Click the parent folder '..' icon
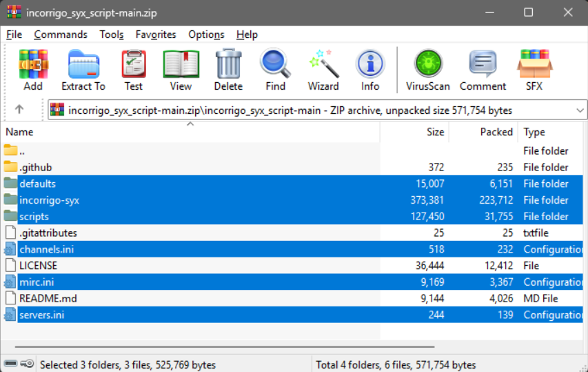 [x=10, y=150]
